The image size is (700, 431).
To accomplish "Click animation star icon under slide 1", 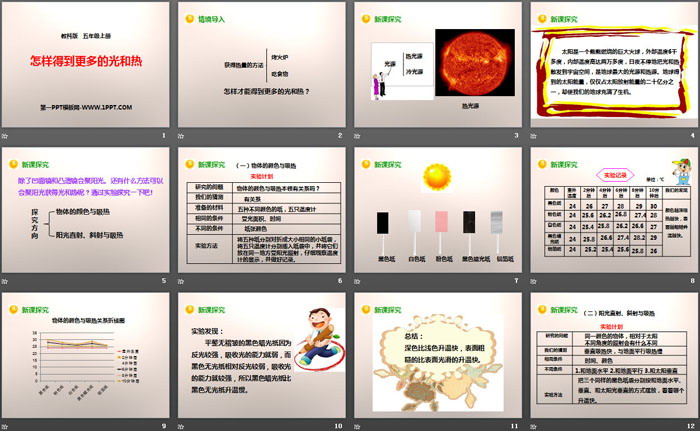I will coord(5,136).
